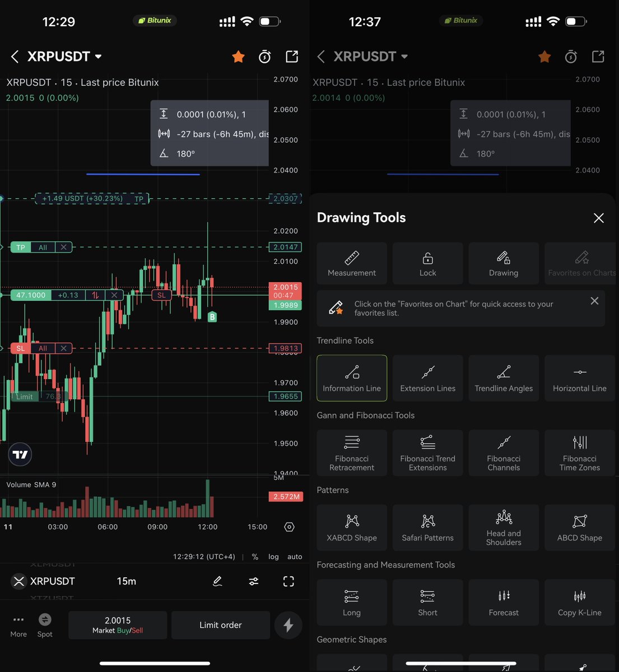Open indicator settings sliders icon

click(x=254, y=581)
